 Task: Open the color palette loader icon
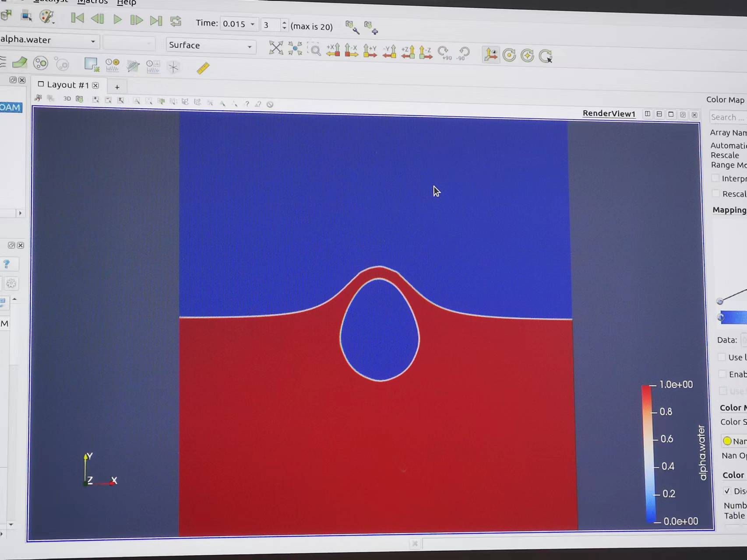point(46,17)
